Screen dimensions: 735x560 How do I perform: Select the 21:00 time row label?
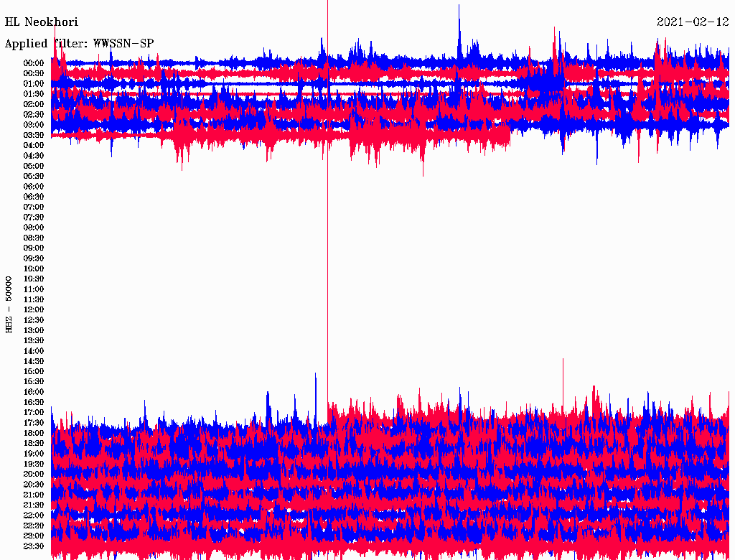coord(34,495)
